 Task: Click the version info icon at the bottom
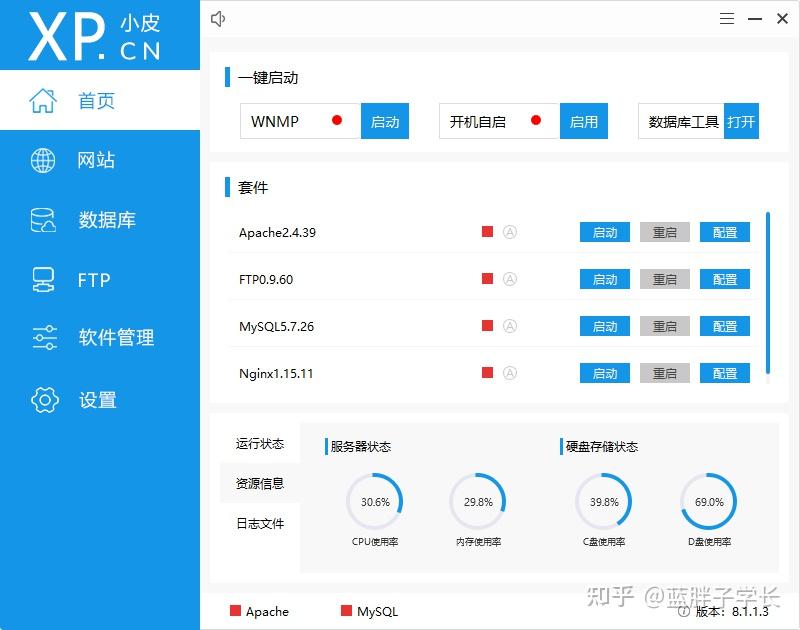pyautogui.click(x=684, y=611)
